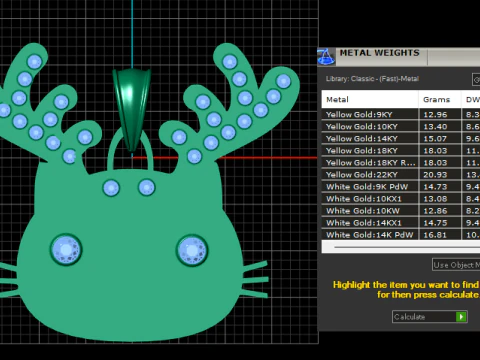Select the White Gold:14K PdW row
The width and height of the screenshot is (480, 360).
click(x=401, y=234)
